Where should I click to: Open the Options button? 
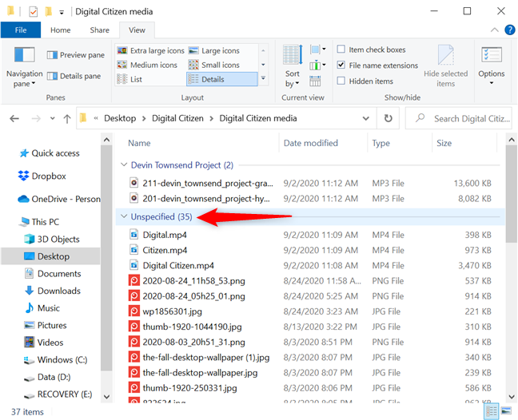492,65
